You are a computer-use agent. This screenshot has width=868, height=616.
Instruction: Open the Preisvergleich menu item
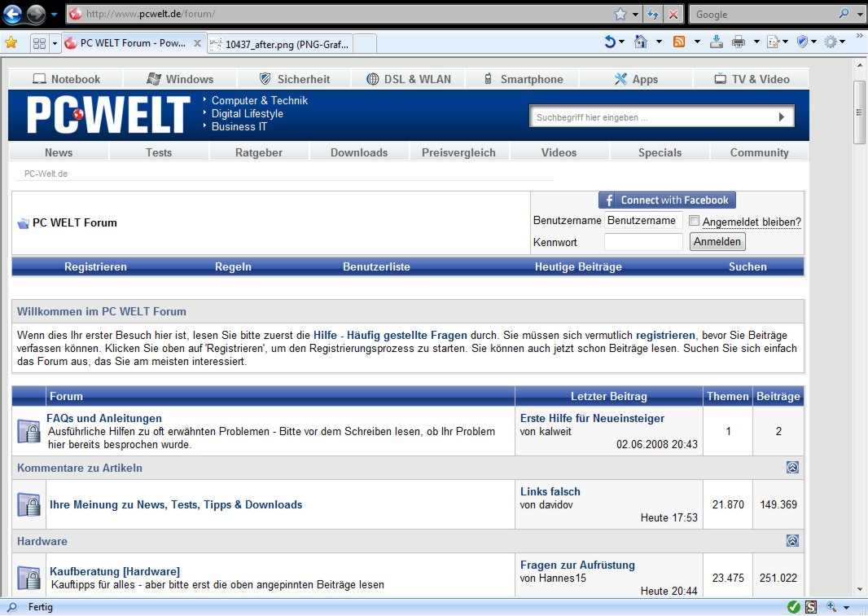(x=458, y=152)
